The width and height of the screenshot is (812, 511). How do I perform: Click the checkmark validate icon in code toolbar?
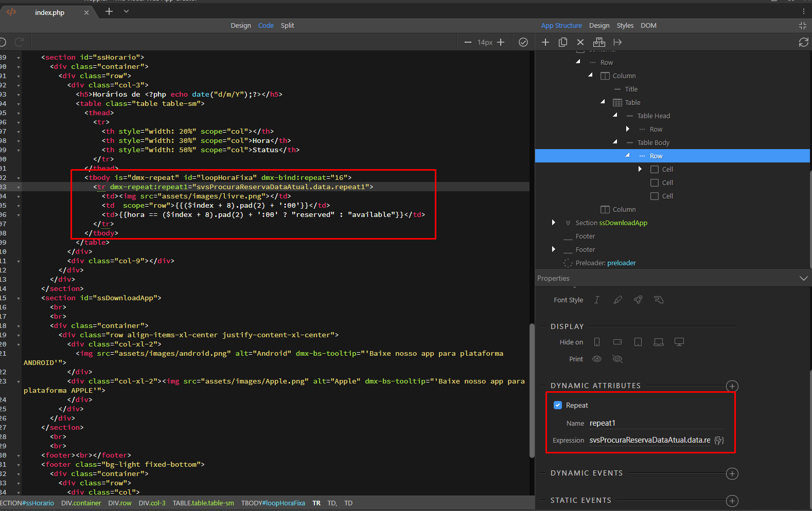[523, 42]
